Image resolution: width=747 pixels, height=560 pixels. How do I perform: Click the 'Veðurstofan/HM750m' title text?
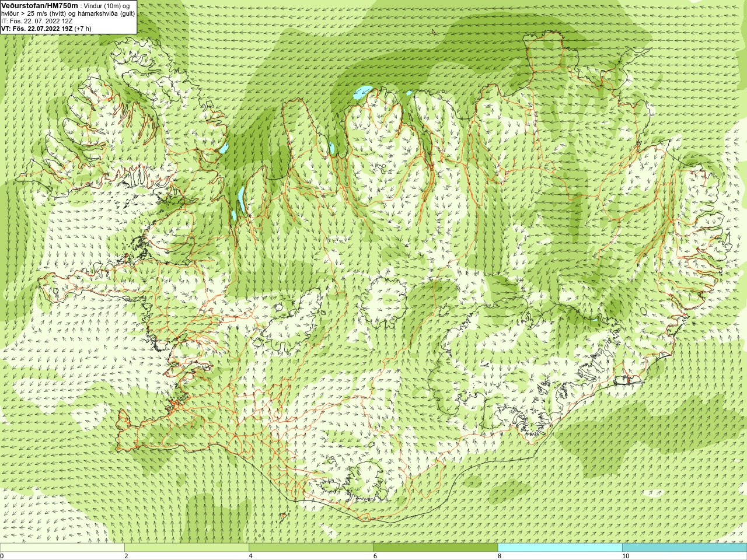click(x=40, y=5)
